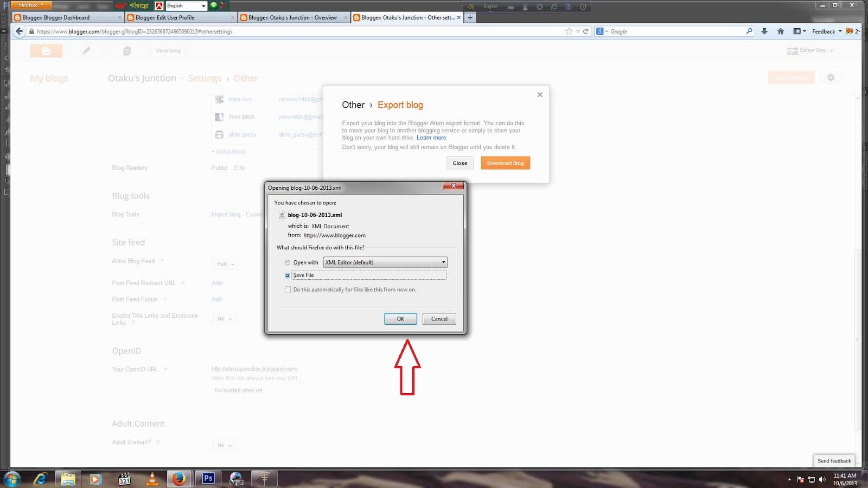Click the Firefox address bar URL field
Viewport: 868px width, 488px height.
298,31
